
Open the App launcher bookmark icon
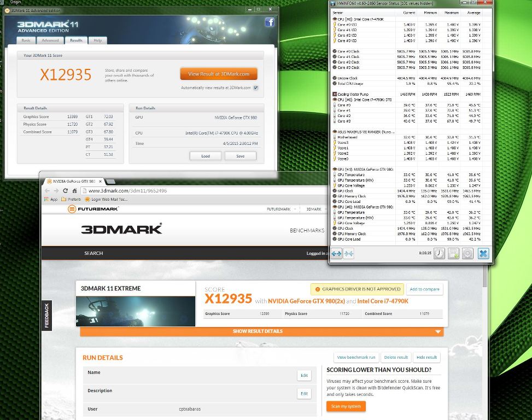click(x=50, y=200)
